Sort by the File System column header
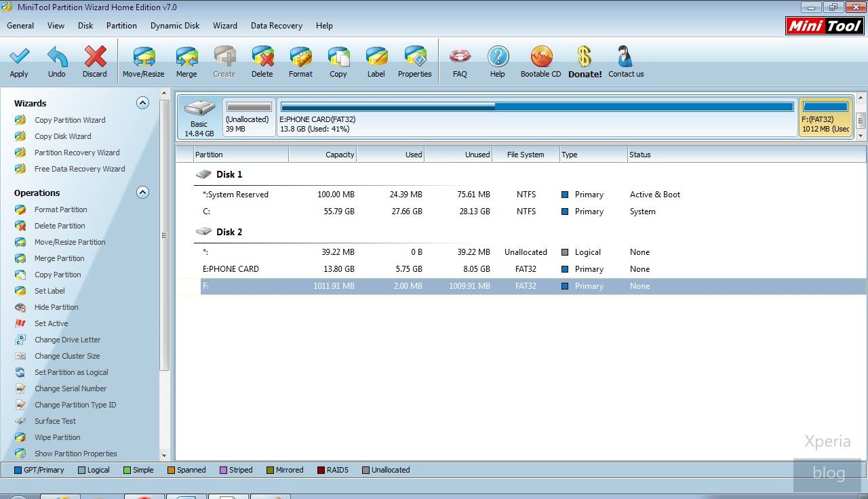Screen dimensions: 868x499 pyautogui.click(x=526, y=155)
